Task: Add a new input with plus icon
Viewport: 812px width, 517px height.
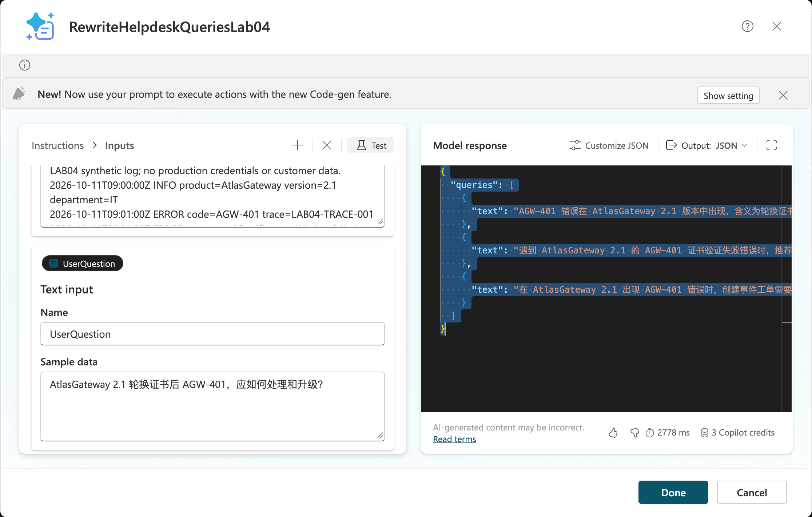Action: tap(297, 145)
